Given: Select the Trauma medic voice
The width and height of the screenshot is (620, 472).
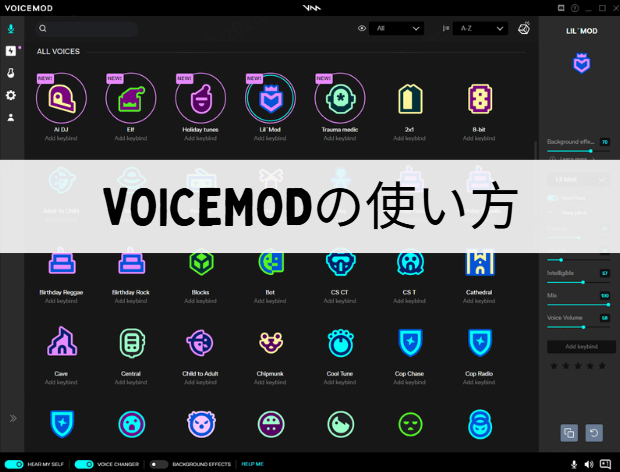Looking at the screenshot, I should 340,98.
